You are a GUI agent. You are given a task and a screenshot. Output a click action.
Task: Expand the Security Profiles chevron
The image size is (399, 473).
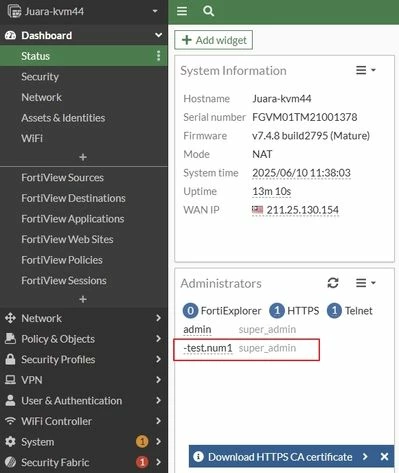point(159,359)
